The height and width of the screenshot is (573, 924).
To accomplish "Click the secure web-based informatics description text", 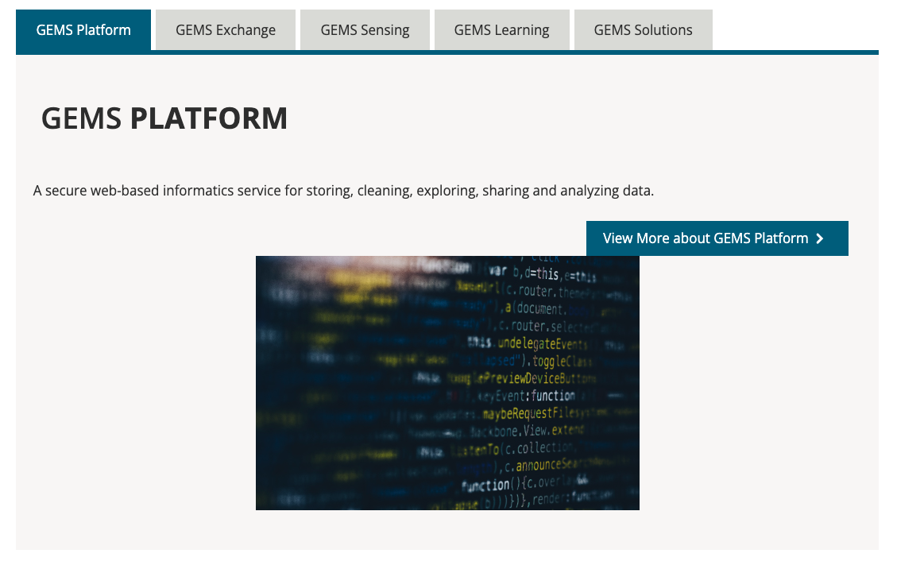I will click(343, 191).
